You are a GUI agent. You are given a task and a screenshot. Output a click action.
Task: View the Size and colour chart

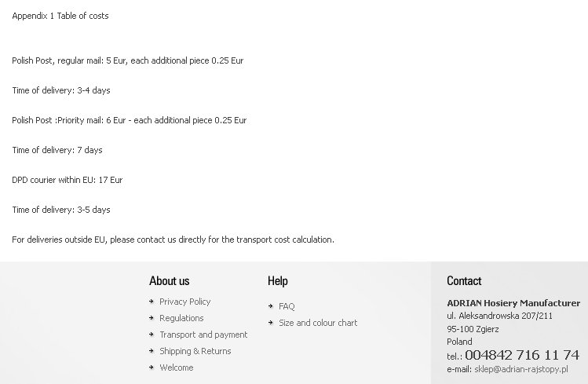click(x=318, y=323)
